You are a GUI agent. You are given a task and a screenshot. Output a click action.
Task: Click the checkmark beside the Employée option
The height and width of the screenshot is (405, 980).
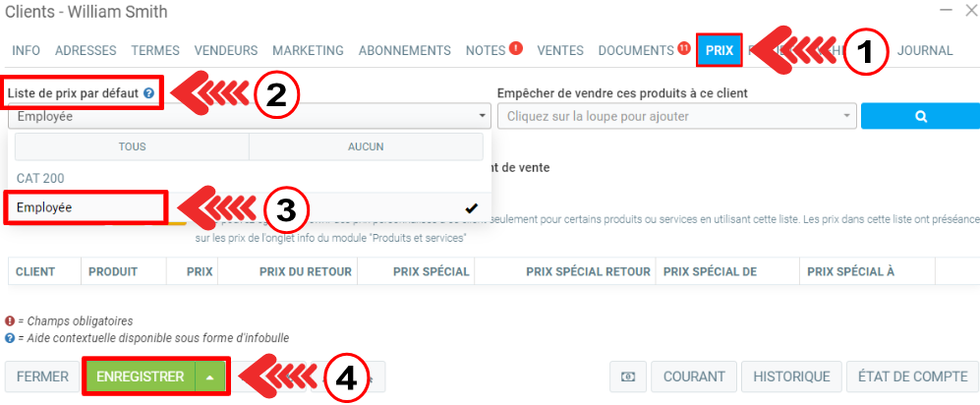pyautogui.click(x=472, y=207)
